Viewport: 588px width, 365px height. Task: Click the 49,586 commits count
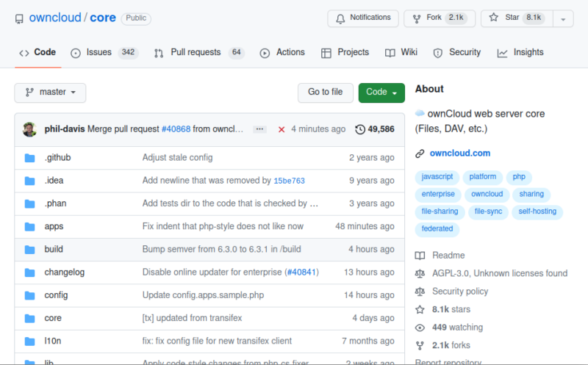tap(381, 129)
